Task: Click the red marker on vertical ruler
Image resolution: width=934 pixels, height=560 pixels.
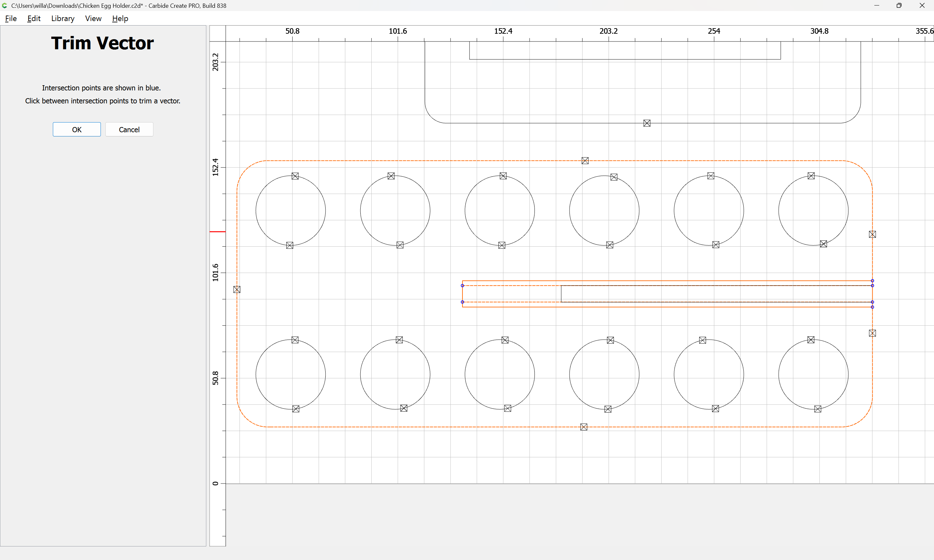Action: click(218, 232)
